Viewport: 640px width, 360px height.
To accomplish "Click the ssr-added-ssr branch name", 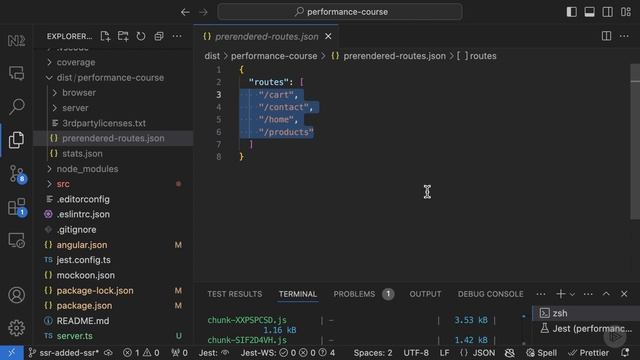I will (63, 353).
